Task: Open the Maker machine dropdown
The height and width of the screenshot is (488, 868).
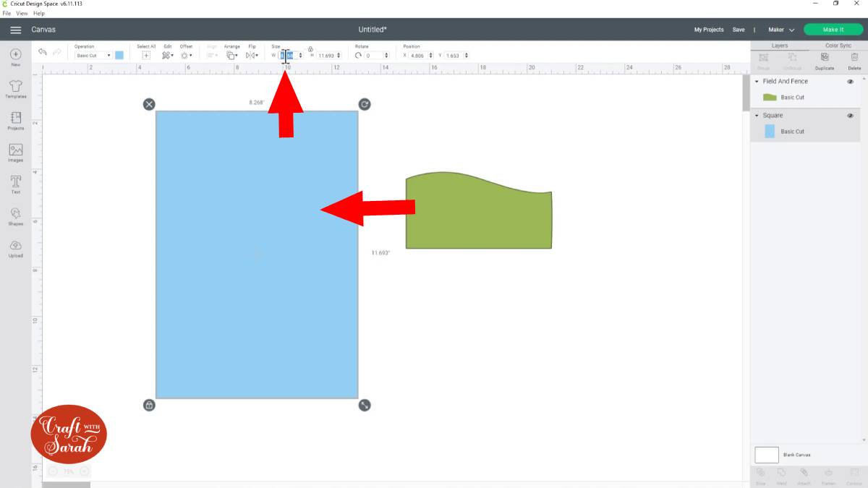Action: point(781,30)
